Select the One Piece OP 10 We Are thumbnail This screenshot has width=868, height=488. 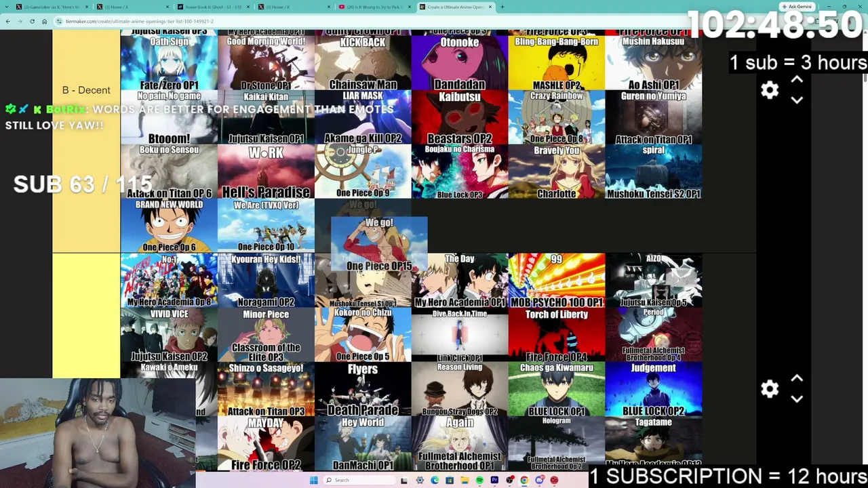266,226
